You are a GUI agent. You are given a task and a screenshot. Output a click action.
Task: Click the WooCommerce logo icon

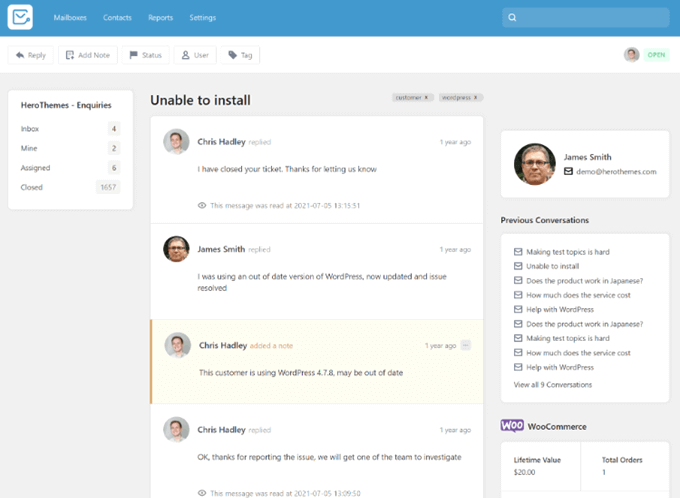pos(512,426)
